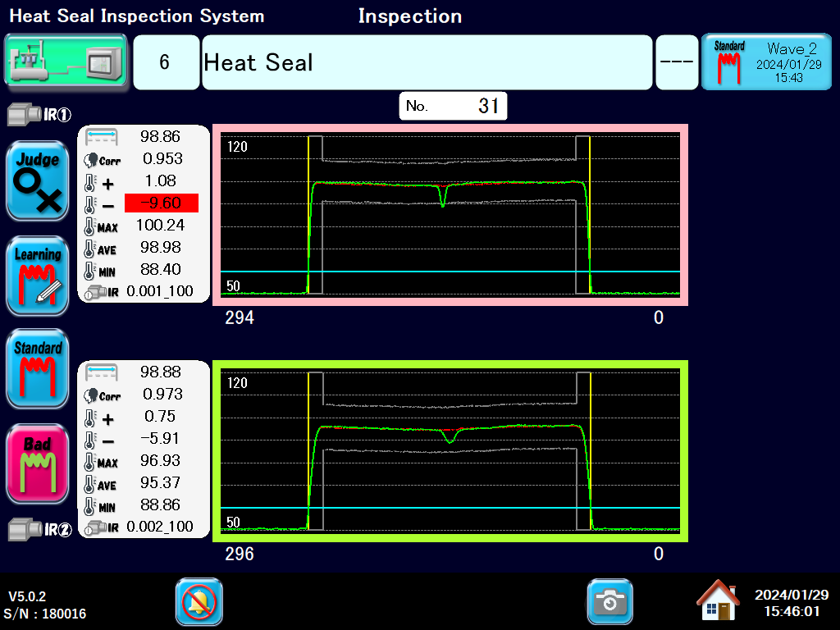Select the Standard waveform button in sidebar
The height and width of the screenshot is (630, 840).
coord(37,369)
